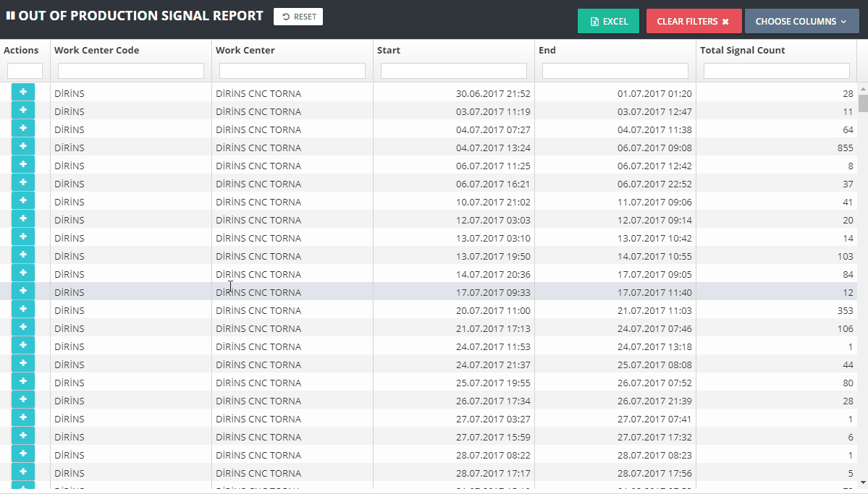
Task: Click the Work Center Code filter field
Action: click(130, 71)
